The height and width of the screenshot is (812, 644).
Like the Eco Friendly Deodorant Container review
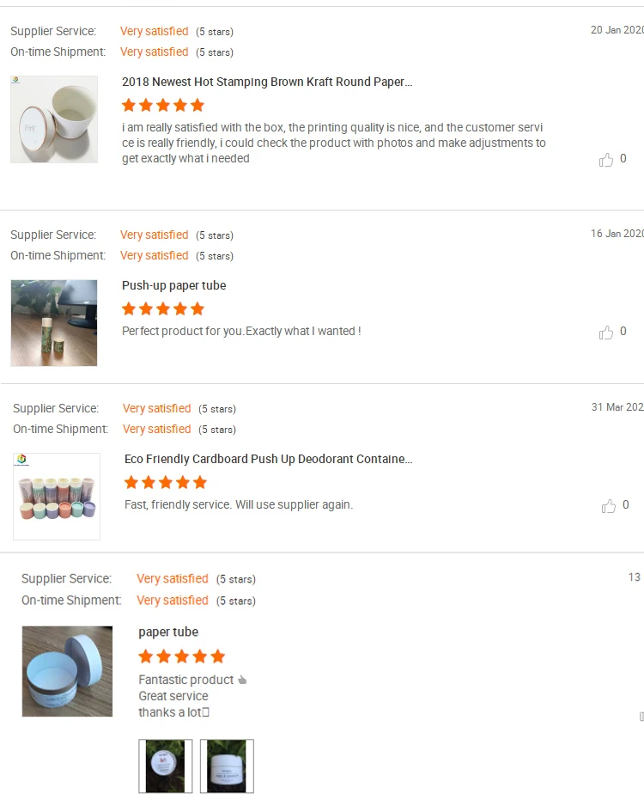click(608, 506)
